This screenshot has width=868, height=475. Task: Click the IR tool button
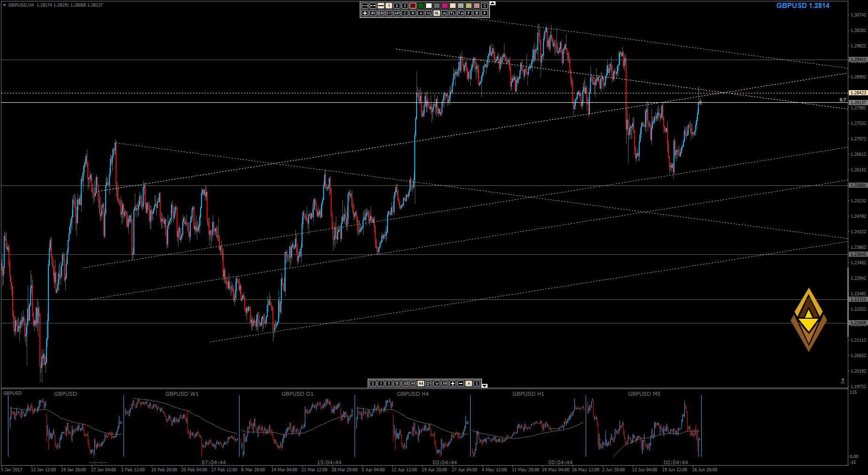pos(373,13)
